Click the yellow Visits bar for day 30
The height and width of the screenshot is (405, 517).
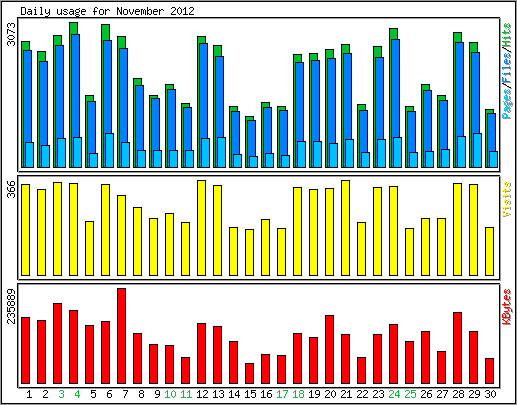(490, 252)
